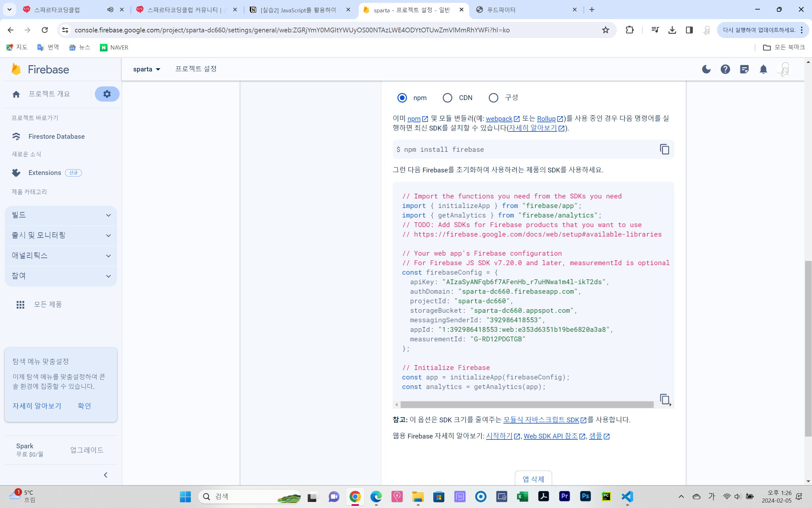The image size is (812, 508).
Task: View site information icon in address bar
Action: pos(65,30)
